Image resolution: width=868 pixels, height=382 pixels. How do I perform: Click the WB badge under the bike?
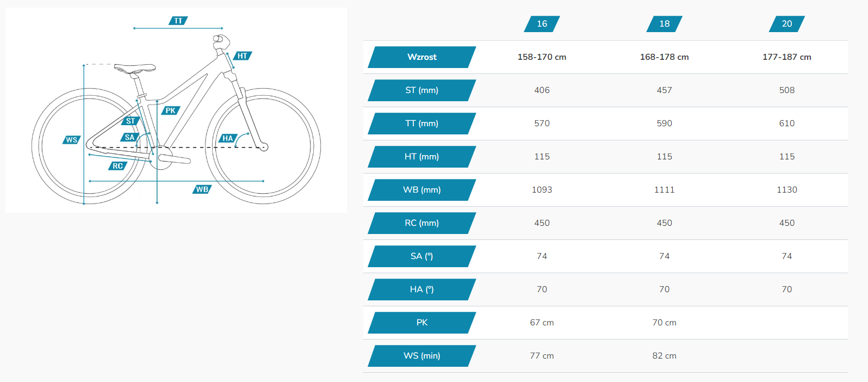click(202, 189)
